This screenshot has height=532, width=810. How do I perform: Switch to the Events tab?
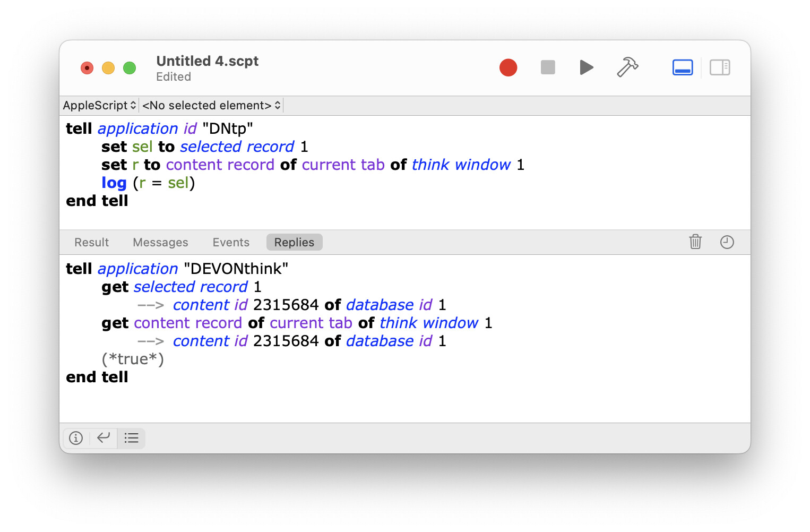pos(231,242)
